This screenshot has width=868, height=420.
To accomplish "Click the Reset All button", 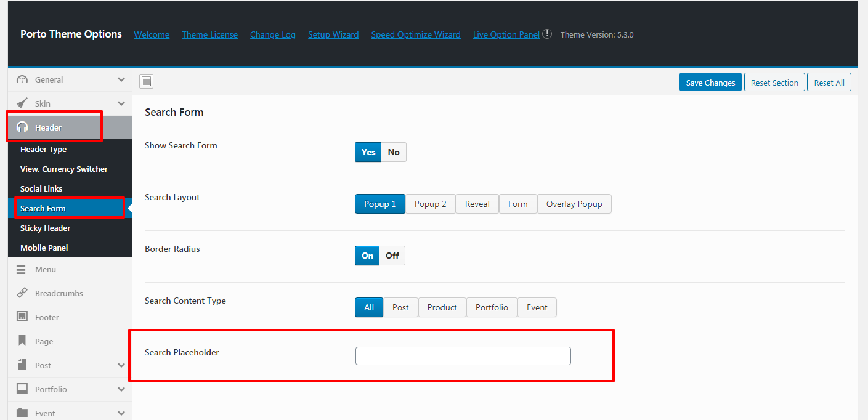I will tap(829, 82).
